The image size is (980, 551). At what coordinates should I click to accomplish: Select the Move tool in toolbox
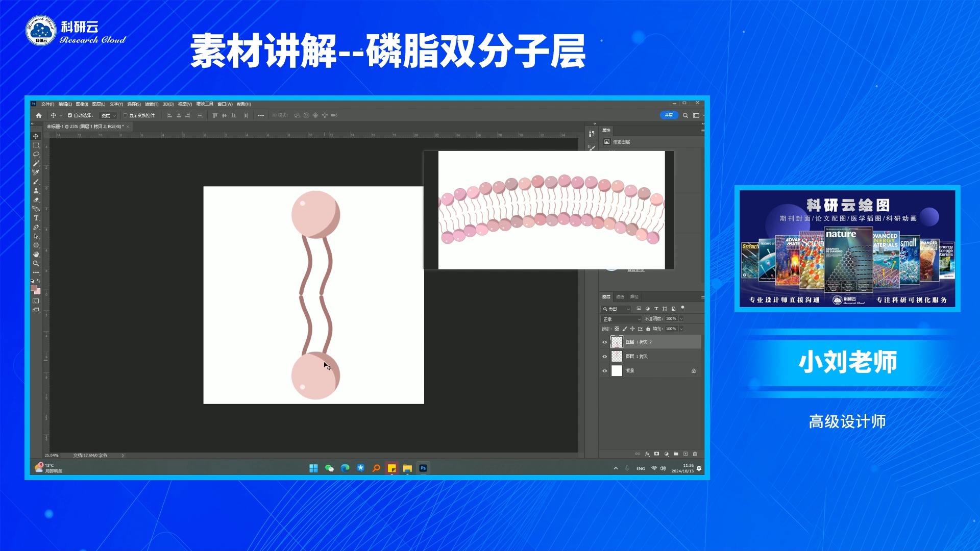[36, 136]
